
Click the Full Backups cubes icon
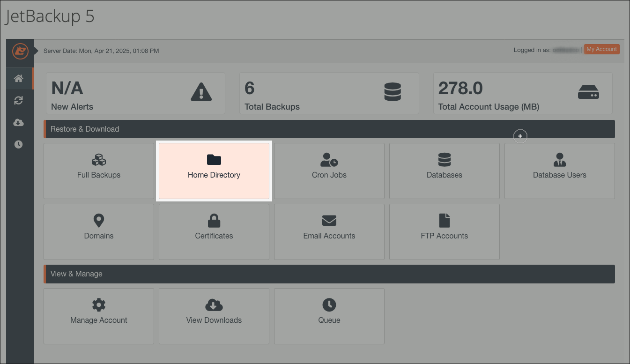pyautogui.click(x=99, y=160)
